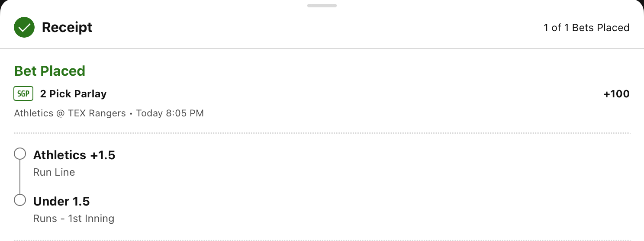This screenshot has width=644, height=241.
Task: Tap the SGP badge icon
Action: pyautogui.click(x=23, y=93)
